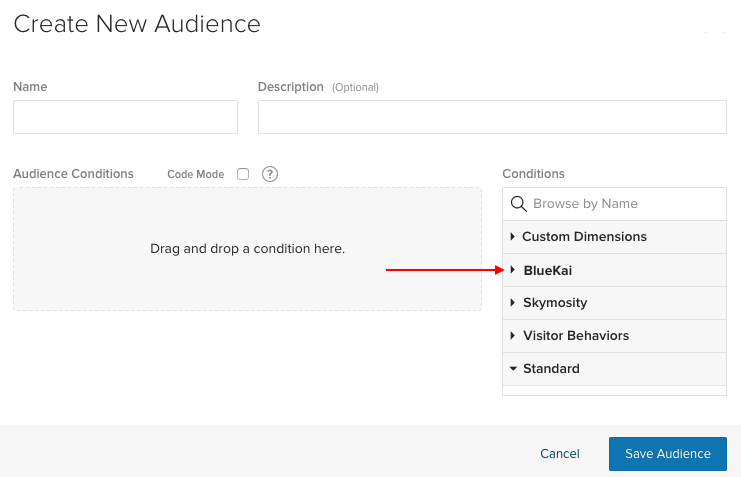
Task: Click the condition drop zone area
Action: (247, 249)
